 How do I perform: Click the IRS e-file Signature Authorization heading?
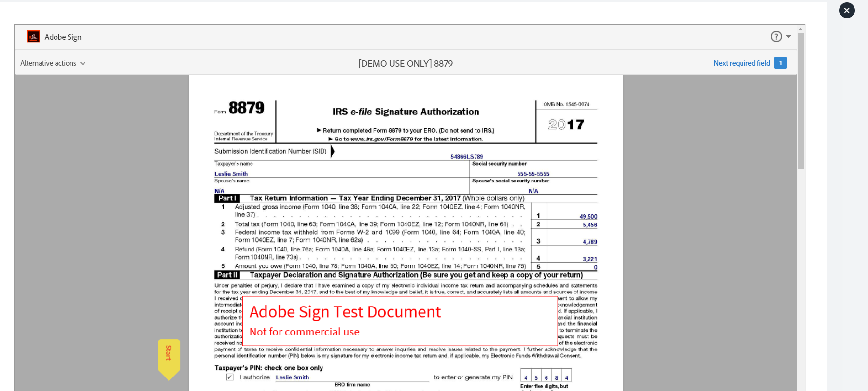click(x=406, y=112)
